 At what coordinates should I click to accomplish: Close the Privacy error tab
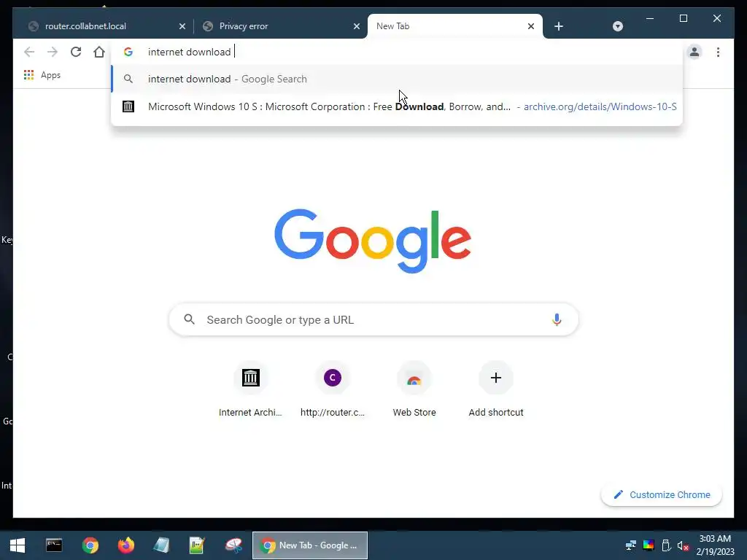pyautogui.click(x=356, y=26)
